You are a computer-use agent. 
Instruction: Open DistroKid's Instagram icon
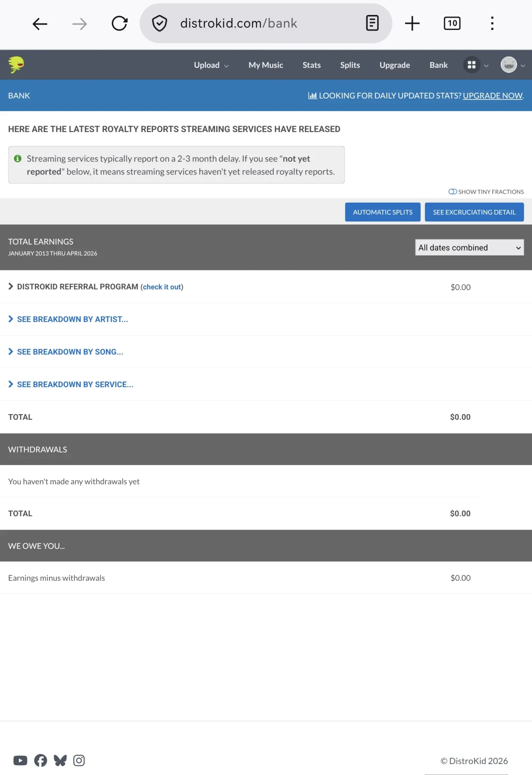pyautogui.click(x=79, y=760)
